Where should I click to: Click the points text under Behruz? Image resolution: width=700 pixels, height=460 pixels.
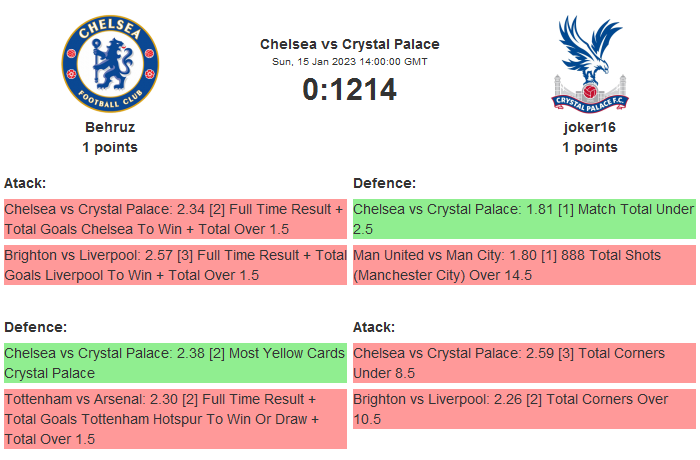coord(110,147)
